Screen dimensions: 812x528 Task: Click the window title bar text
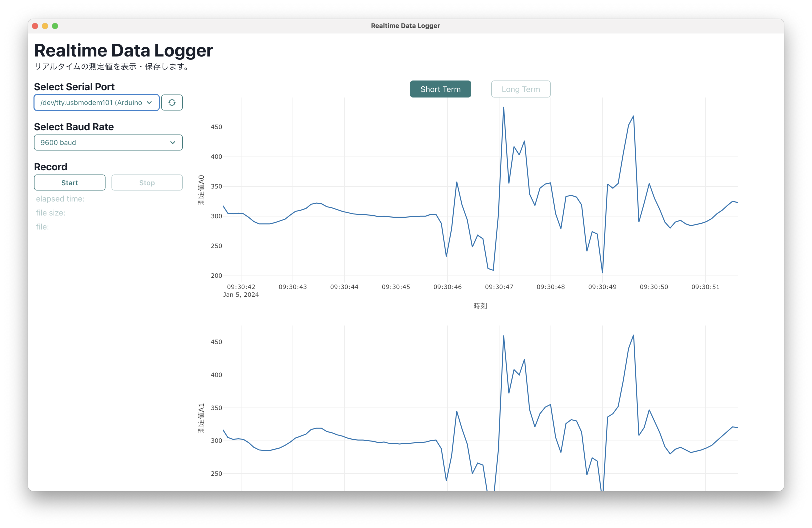pos(405,26)
